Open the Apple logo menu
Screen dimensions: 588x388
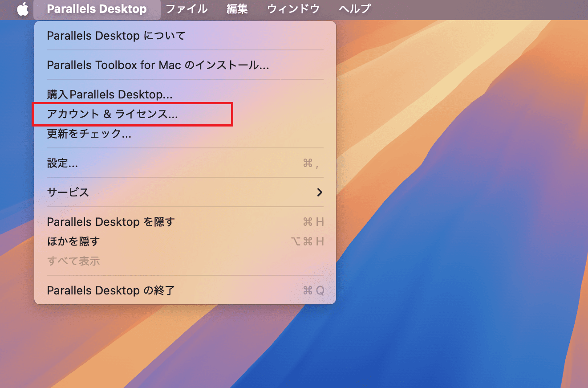(23, 9)
